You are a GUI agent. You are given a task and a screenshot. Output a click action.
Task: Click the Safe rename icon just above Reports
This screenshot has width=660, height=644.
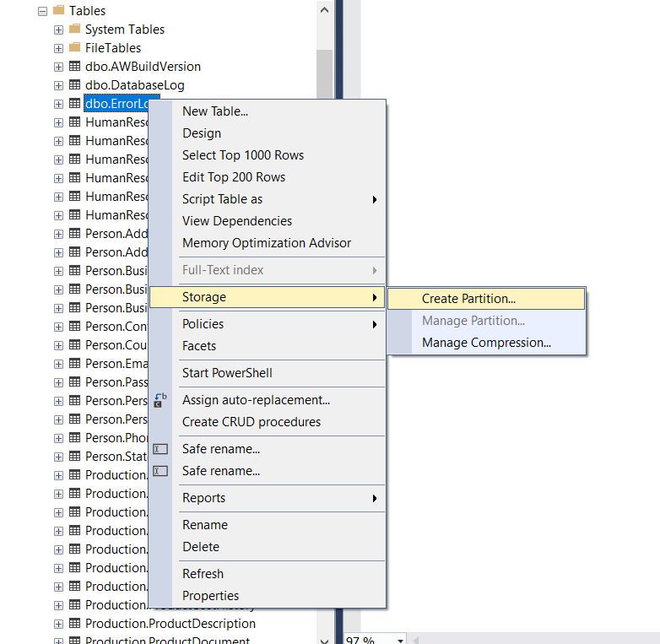[x=160, y=471]
